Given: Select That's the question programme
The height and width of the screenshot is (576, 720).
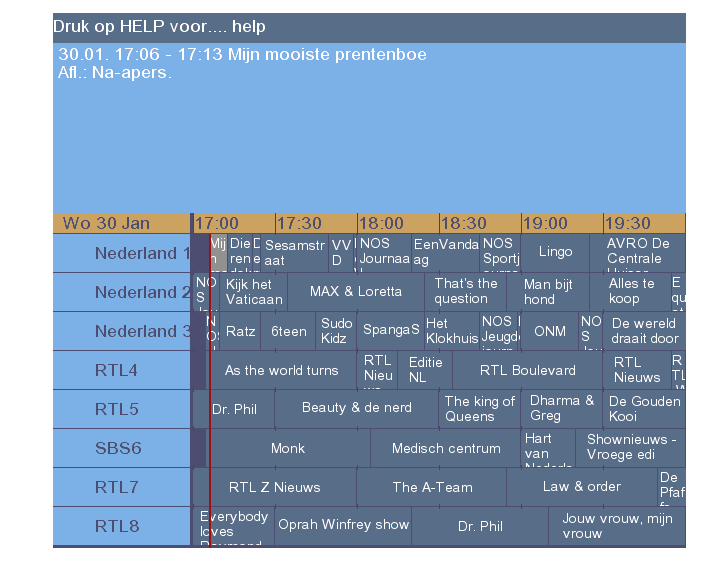Looking at the screenshot, I should point(466,292).
